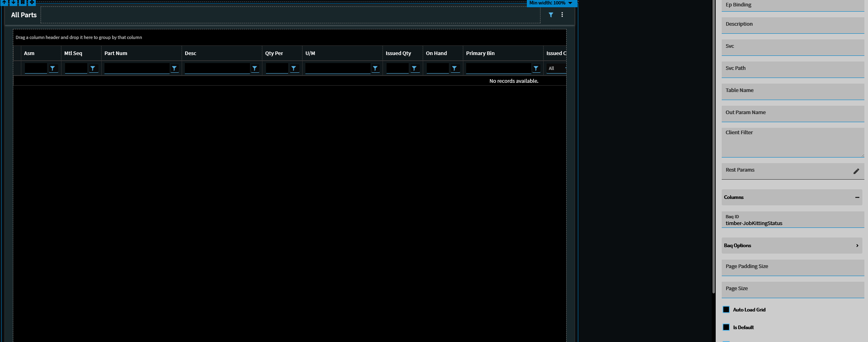Click the move-down arrow on the selected component
This screenshot has width=868, height=342.
click(13, 2)
